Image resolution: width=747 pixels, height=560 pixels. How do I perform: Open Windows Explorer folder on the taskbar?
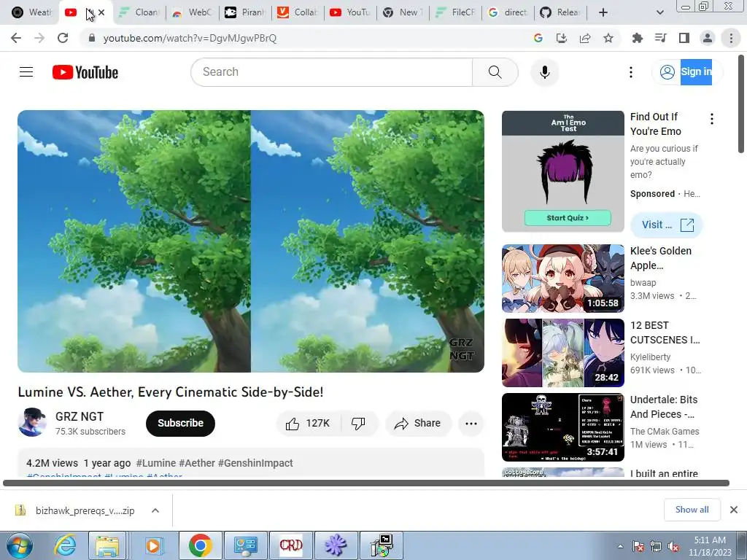click(107, 545)
